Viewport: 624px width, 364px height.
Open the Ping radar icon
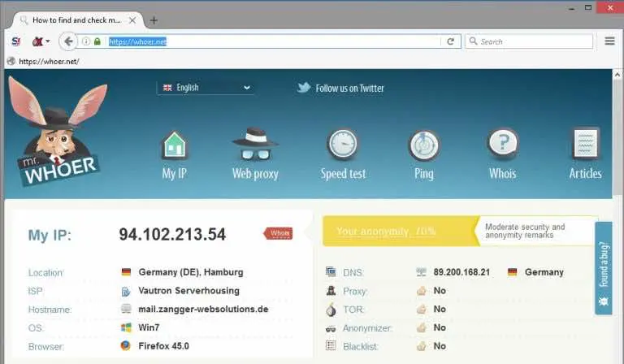(x=423, y=146)
